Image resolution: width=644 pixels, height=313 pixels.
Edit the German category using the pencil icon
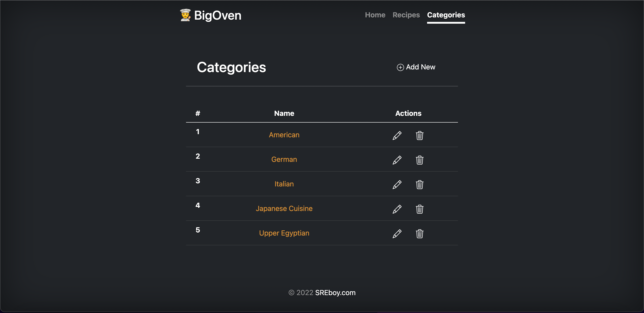[397, 160]
